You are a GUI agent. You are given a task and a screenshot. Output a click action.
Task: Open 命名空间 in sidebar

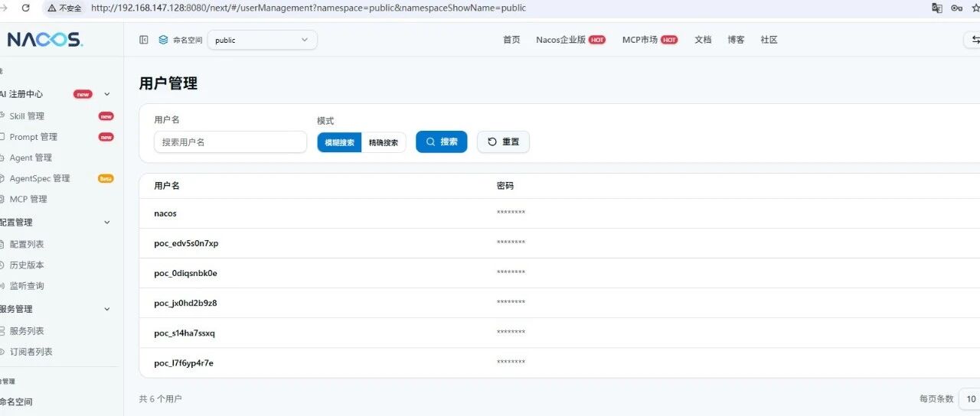click(16, 401)
